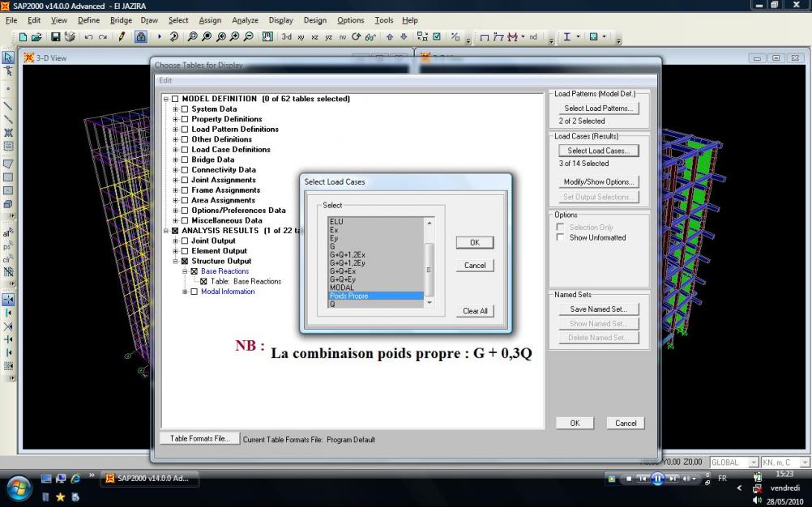Toggle the model lock padlock icon
Viewport: 812px width, 507px height.
pos(140,36)
